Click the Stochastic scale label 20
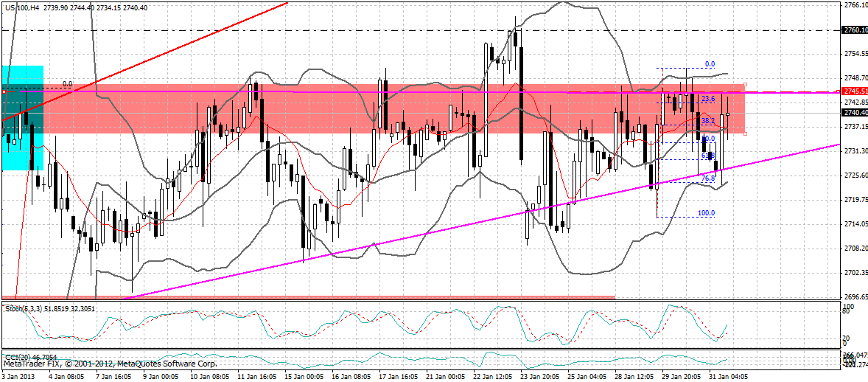The width and height of the screenshot is (868, 382). [x=844, y=338]
